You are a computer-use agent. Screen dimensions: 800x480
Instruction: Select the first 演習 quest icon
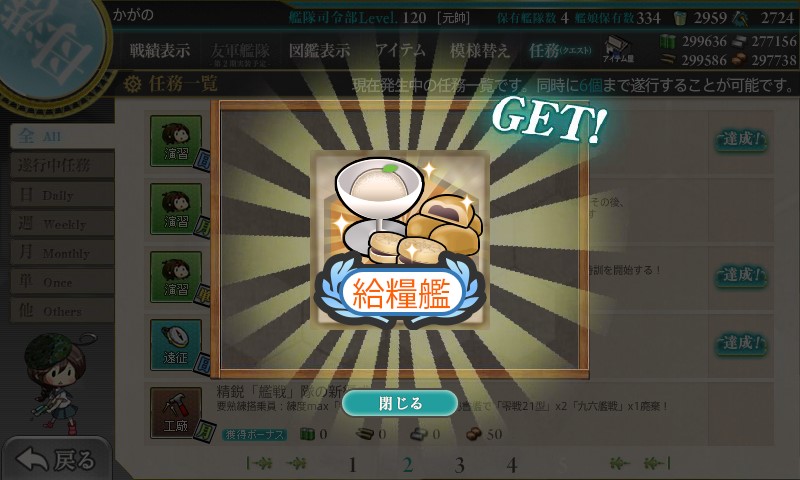click(176, 141)
